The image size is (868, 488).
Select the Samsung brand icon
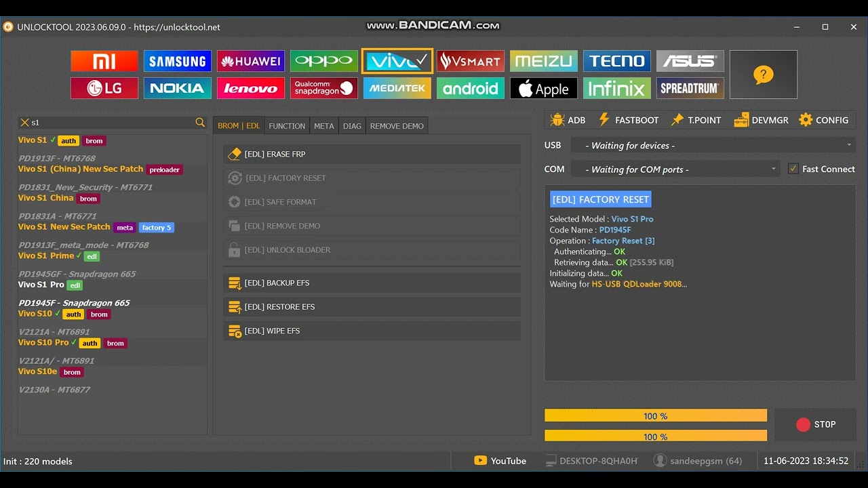pos(178,61)
